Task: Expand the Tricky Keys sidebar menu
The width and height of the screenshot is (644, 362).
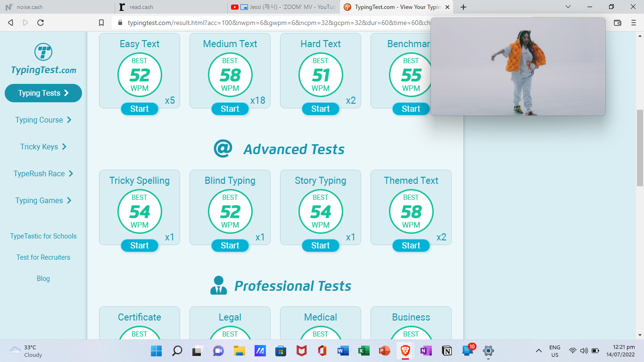Action: (x=43, y=147)
